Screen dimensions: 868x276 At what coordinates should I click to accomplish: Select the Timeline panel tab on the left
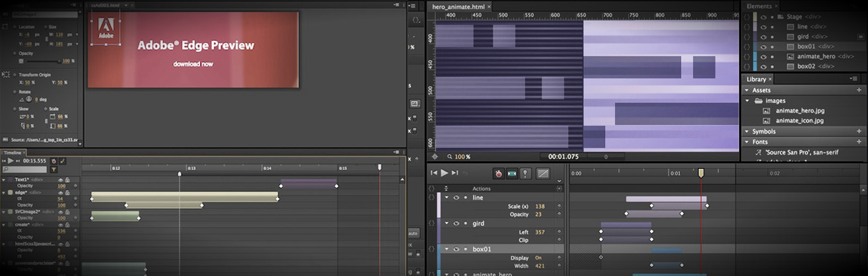(13, 153)
